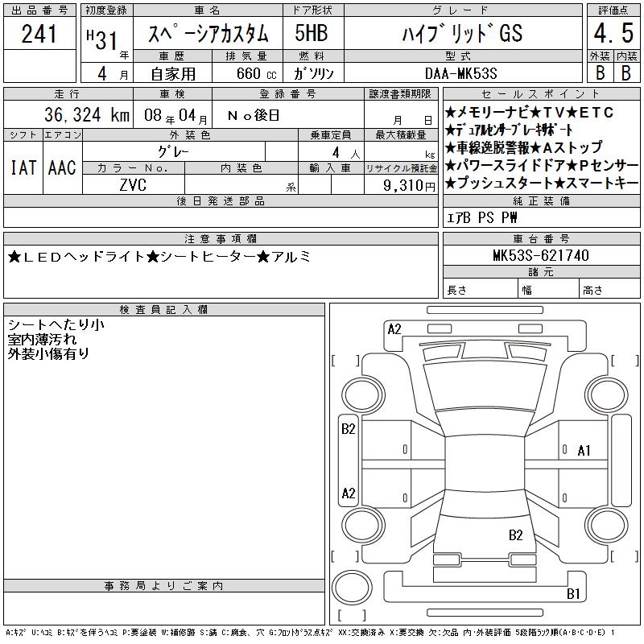Click the car name スペーシアカスタム
644x644 pixels.
pos(208,34)
